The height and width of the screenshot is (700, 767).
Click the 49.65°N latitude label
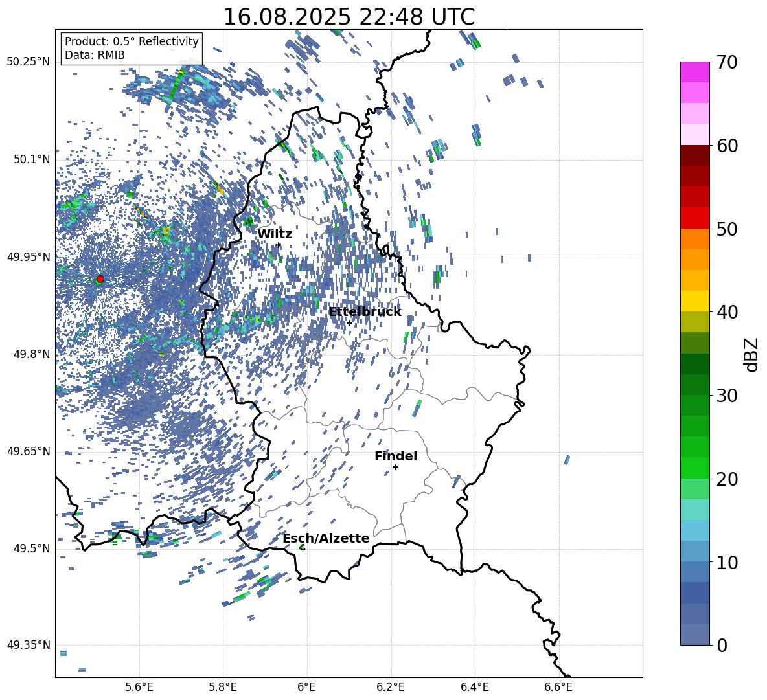[x=29, y=451]
